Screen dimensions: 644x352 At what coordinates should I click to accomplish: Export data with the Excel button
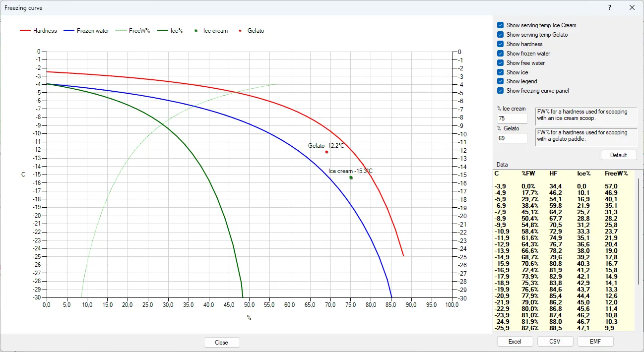pos(515,342)
